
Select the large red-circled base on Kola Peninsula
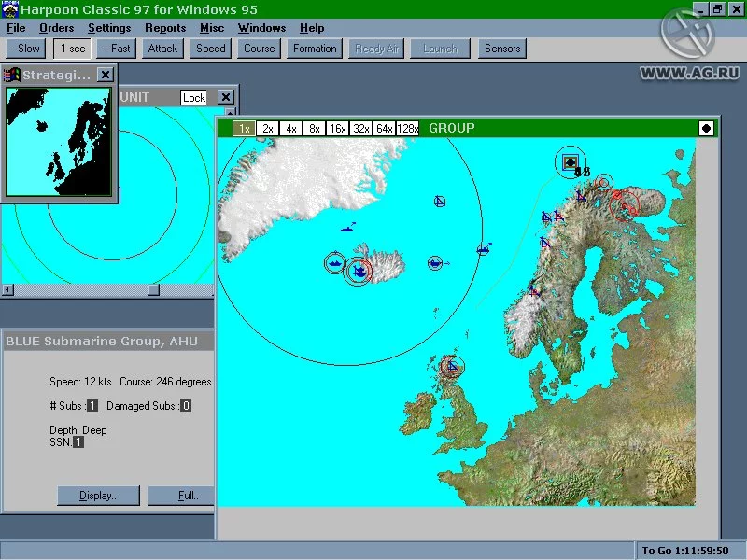(625, 205)
